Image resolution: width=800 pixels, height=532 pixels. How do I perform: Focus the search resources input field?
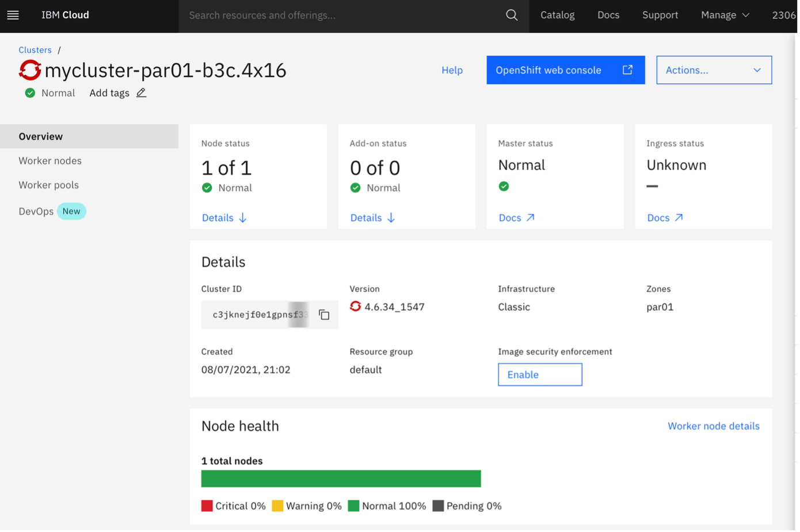pyautogui.click(x=340, y=16)
